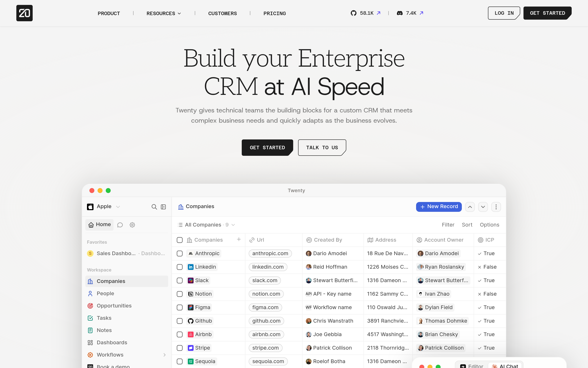This screenshot has height=368, width=588.
Task: Click the search magnifier icon beside Apple
Action: [154, 207]
